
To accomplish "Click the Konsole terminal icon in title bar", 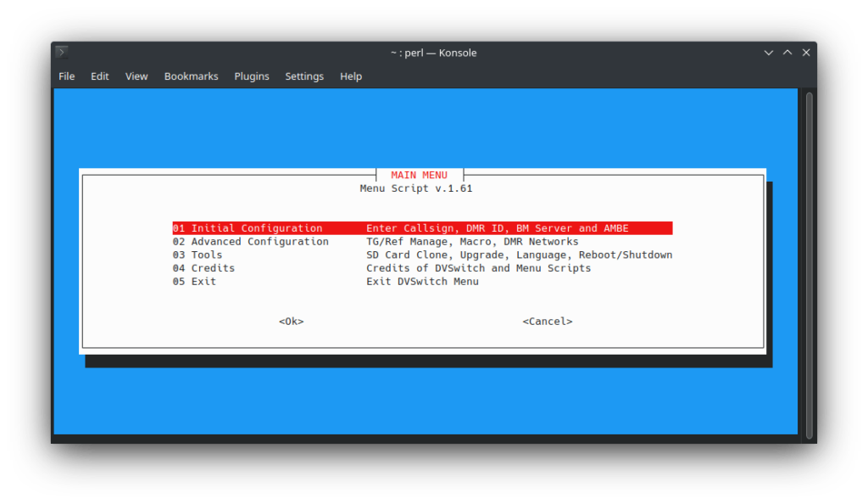I will [61, 52].
